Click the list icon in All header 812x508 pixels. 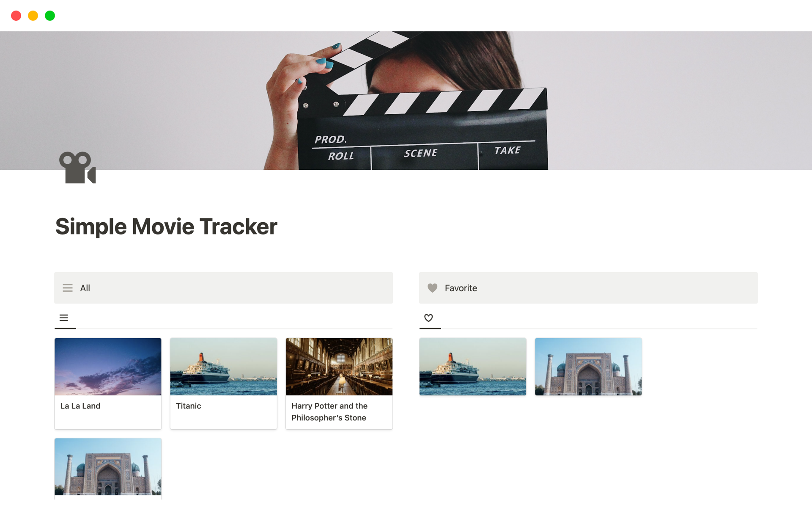tap(68, 288)
